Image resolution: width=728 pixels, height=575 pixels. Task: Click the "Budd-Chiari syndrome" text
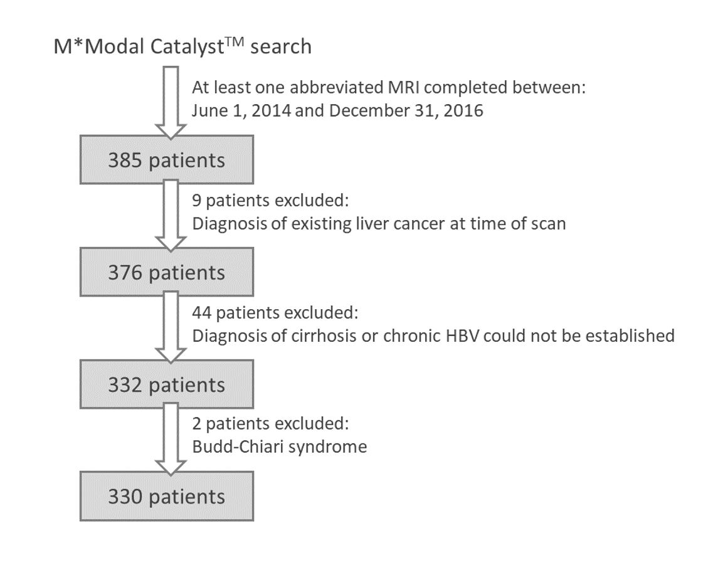(x=279, y=447)
